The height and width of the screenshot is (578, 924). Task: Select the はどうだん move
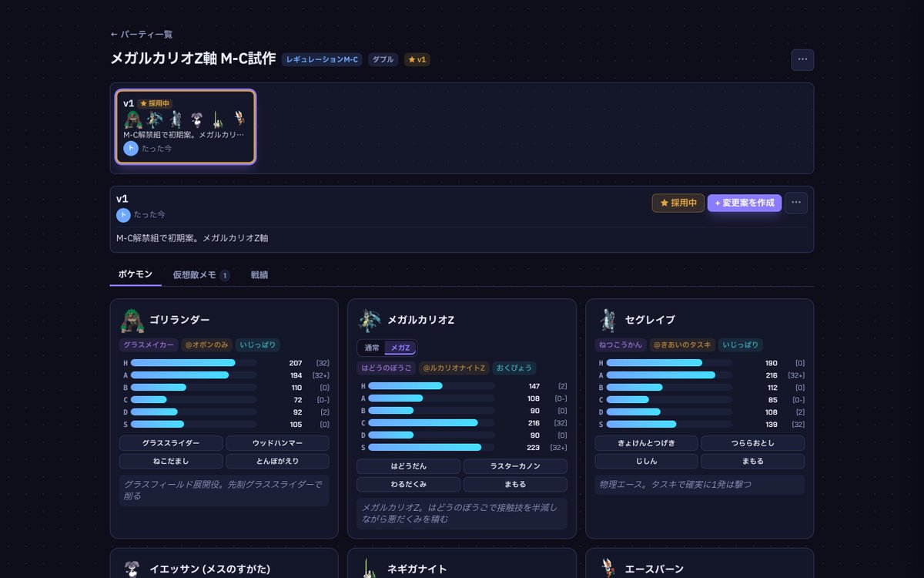tap(408, 466)
